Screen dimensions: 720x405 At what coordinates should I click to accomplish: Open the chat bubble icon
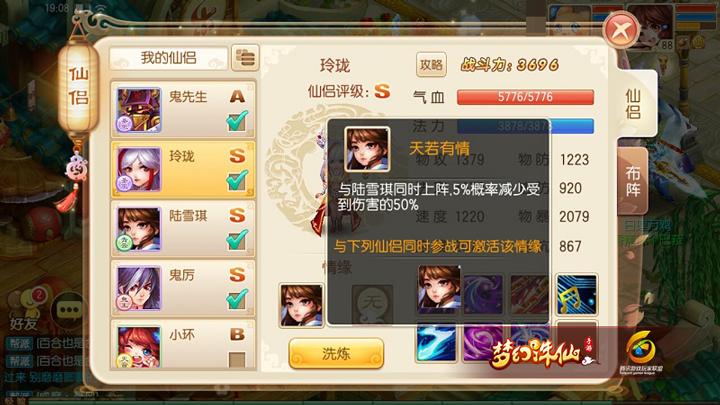tap(69, 310)
